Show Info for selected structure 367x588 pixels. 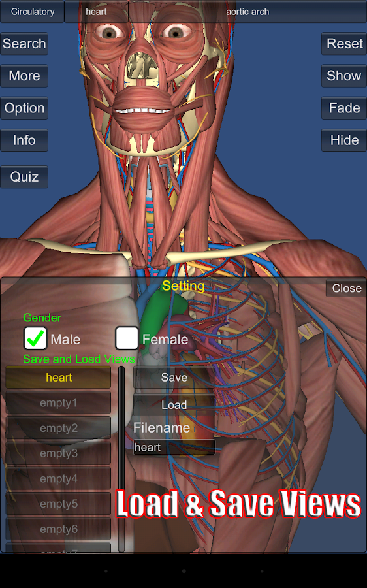click(24, 140)
